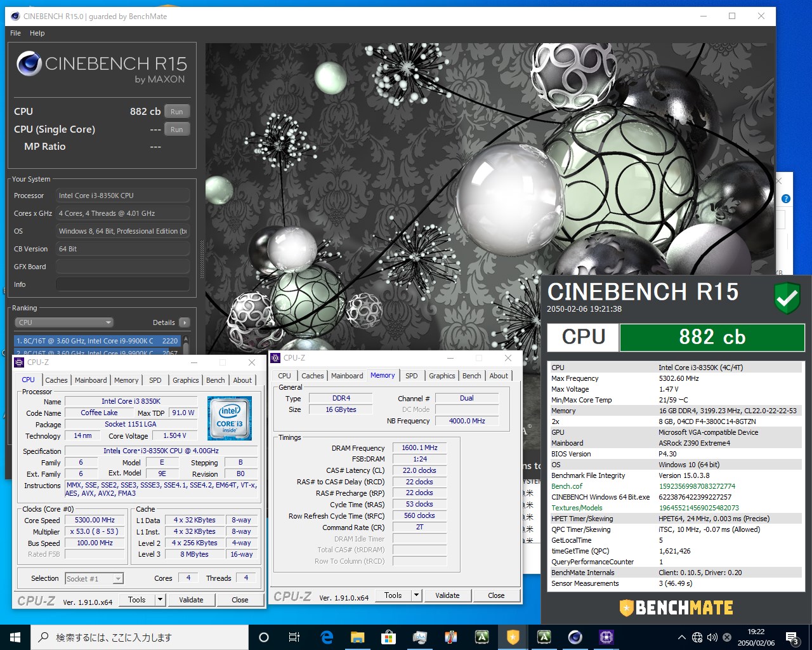Switch to CPU-Z purple chip taskbar icon
The width and height of the screenshot is (812, 650).
click(606, 637)
